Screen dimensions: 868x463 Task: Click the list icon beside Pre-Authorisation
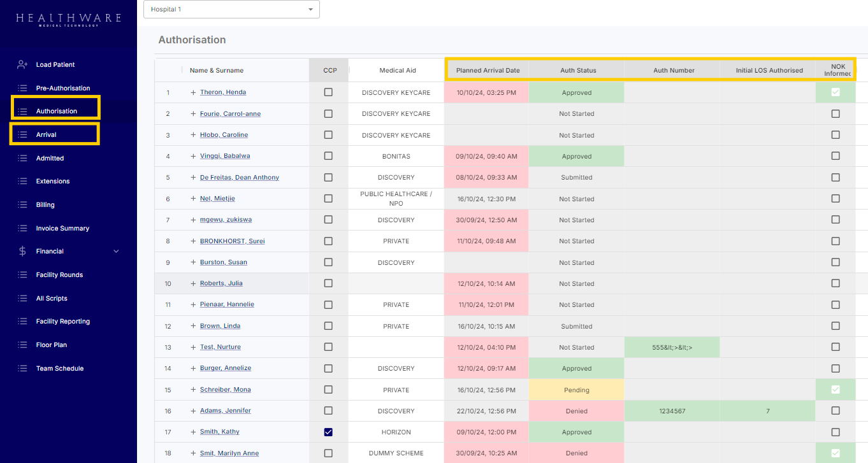[x=22, y=88]
